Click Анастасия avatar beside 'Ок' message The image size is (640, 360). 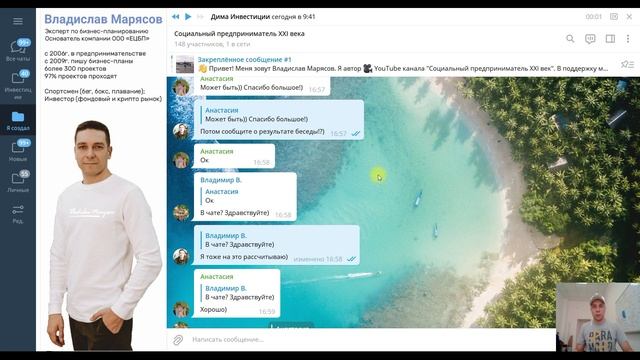point(181,160)
